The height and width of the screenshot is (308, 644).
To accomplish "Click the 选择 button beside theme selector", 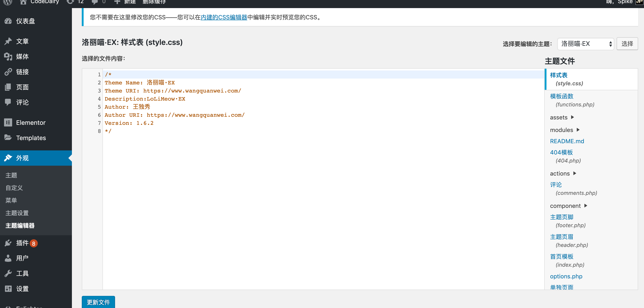I will click(x=627, y=44).
